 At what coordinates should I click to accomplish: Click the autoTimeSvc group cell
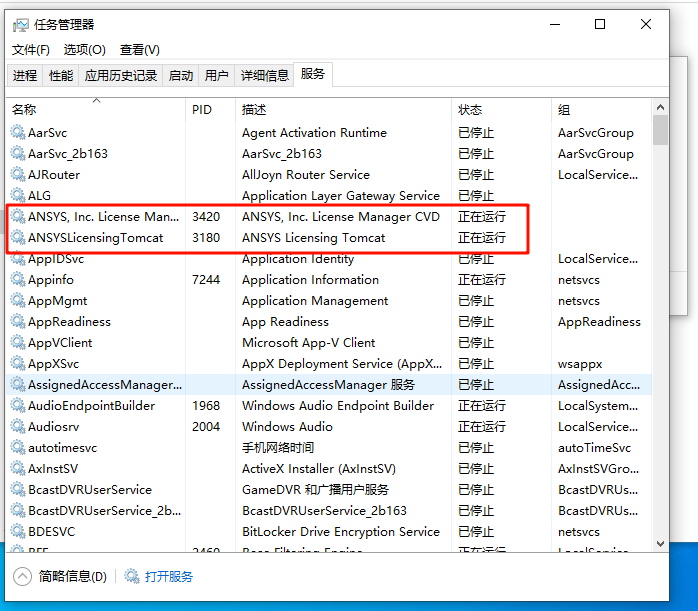coord(594,447)
